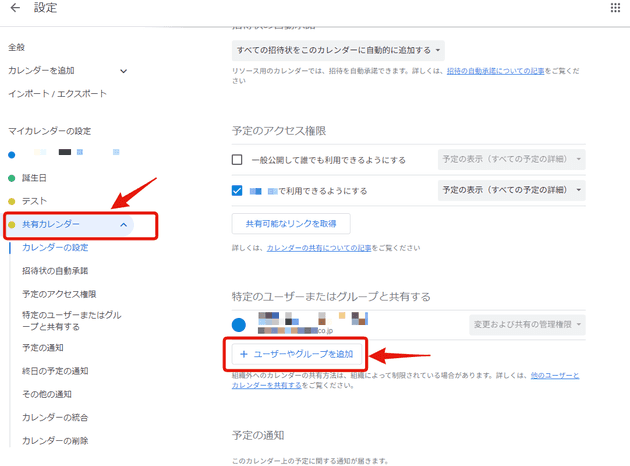Click the 特定のユーザーまたはグループと共有する heading
The width and height of the screenshot is (630, 466).
click(x=331, y=297)
